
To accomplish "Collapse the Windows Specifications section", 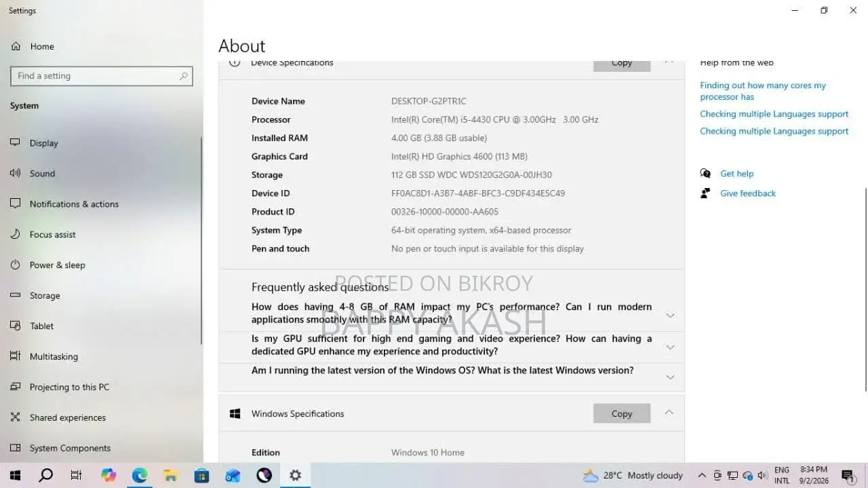I will pyautogui.click(x=669, y=413).
